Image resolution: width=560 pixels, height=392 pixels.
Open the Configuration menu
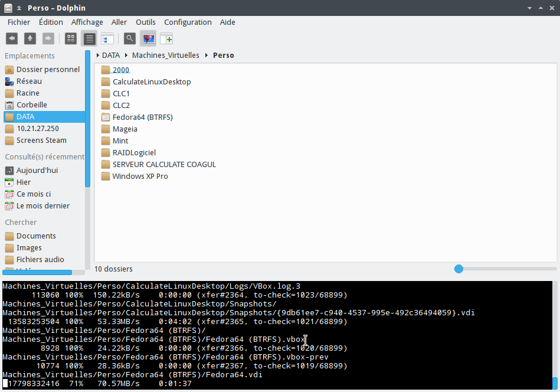point(188,22)
